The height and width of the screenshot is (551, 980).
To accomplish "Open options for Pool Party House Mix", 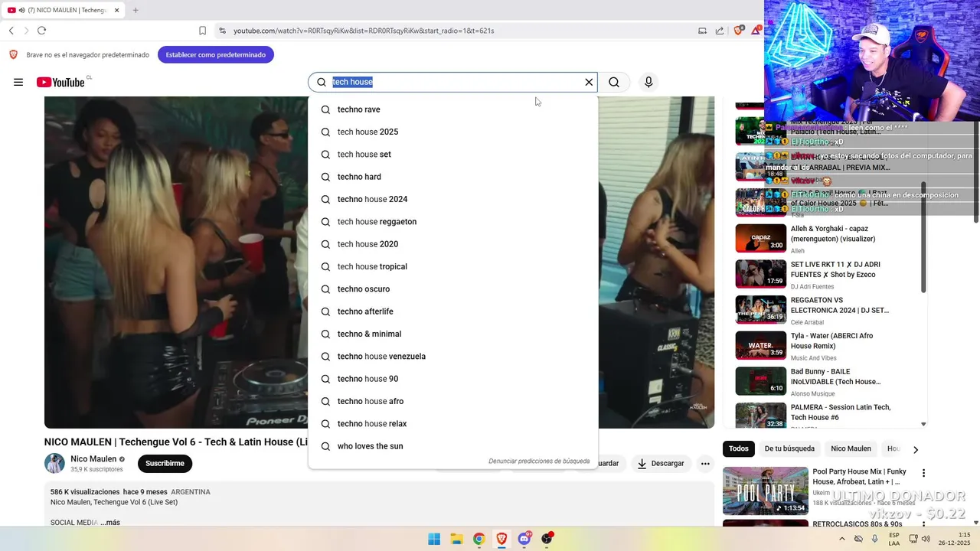I will 923,473.
